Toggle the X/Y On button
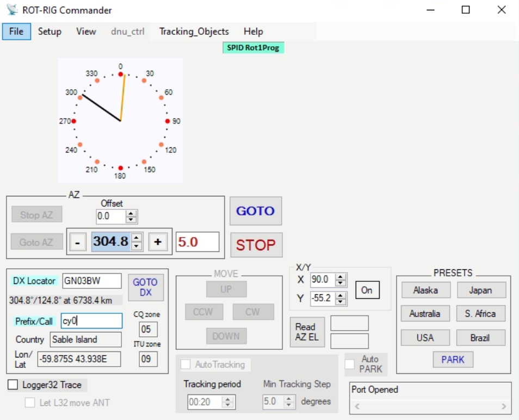519x420 pixels. 367,290
